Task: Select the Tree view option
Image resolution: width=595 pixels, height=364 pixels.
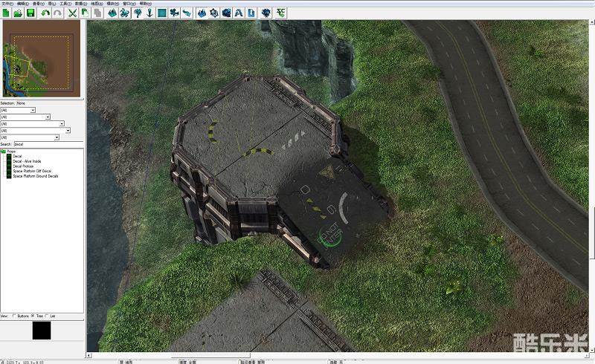Action: pos(32,316)
